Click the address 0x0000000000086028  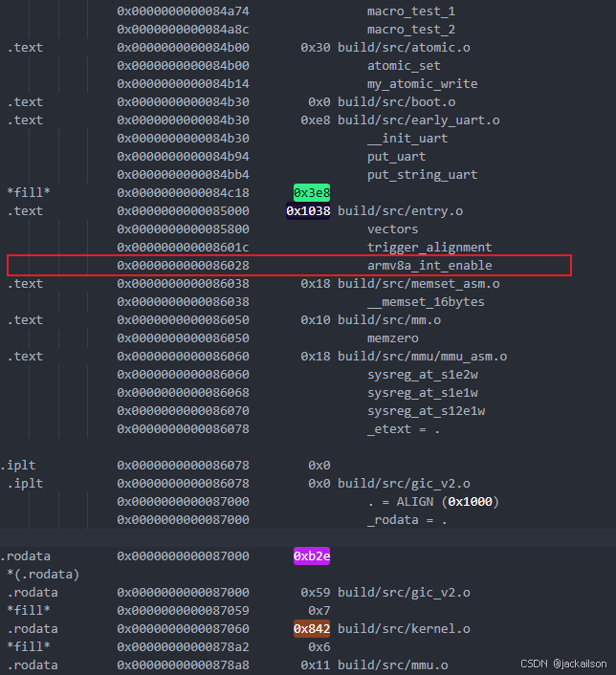pos(183,265)
